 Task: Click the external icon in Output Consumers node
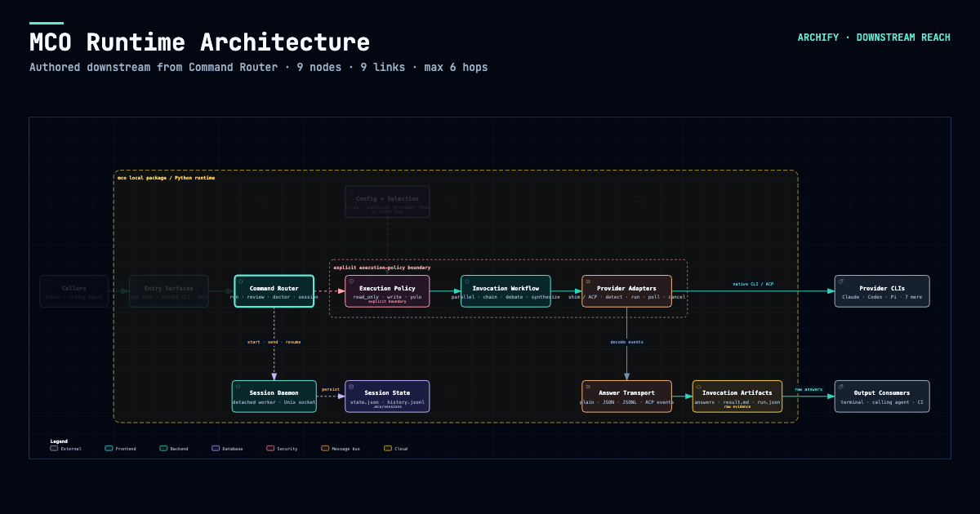click(840, 386)
